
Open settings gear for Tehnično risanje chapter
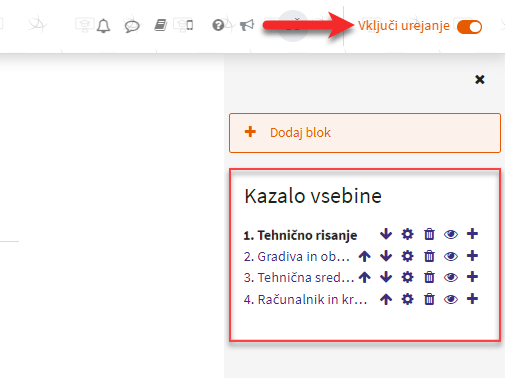coord(407,234)
